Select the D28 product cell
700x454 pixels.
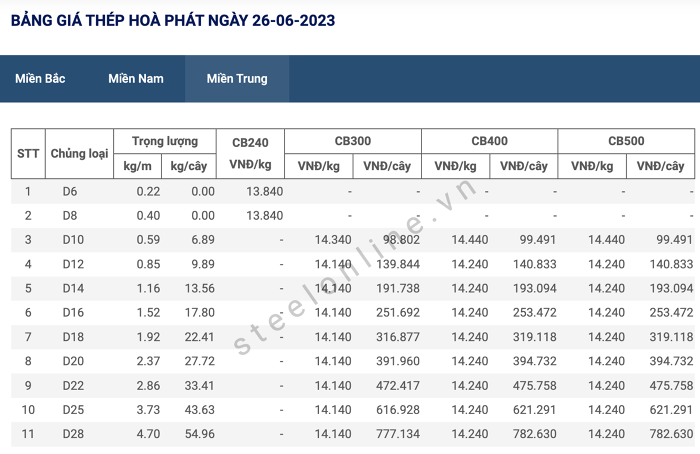73,434
